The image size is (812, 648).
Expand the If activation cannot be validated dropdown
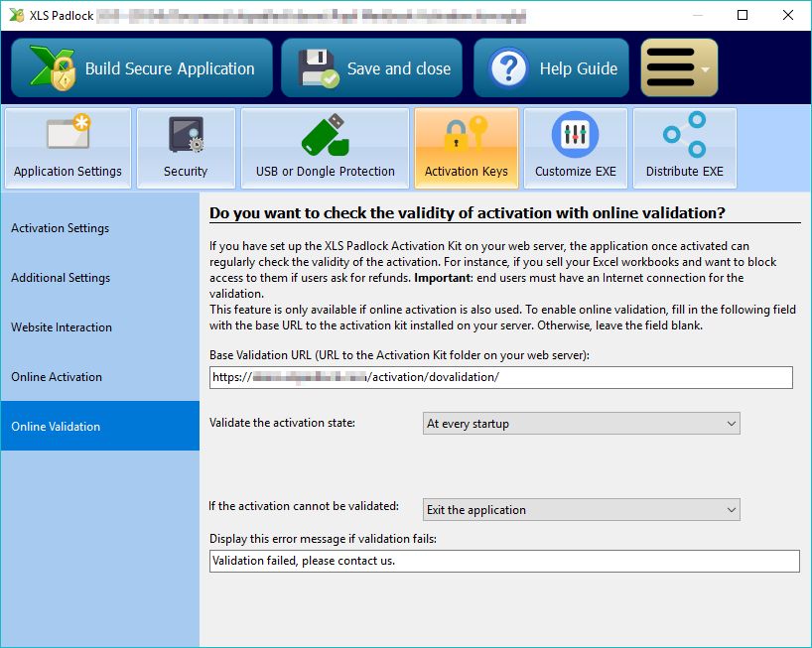tap(581, 510)
